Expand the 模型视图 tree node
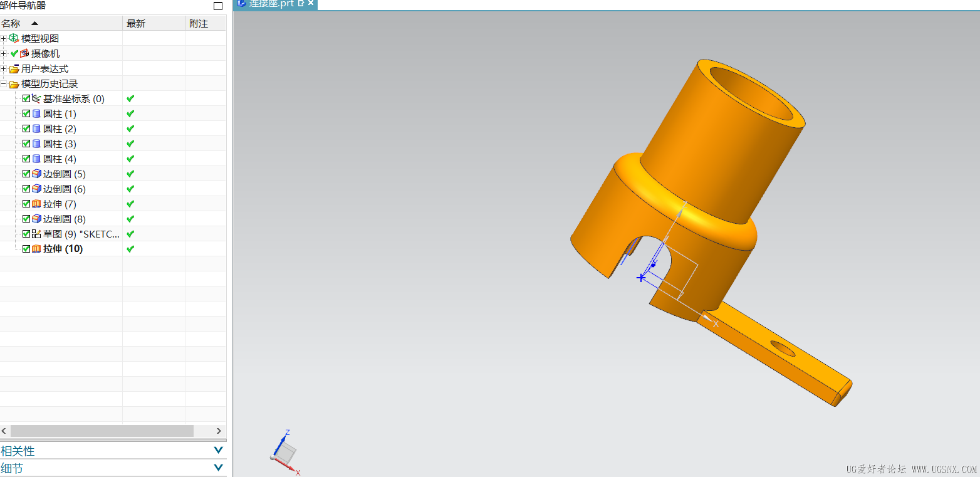This screenshot has width=980, height=477. (x=4, y=39)
